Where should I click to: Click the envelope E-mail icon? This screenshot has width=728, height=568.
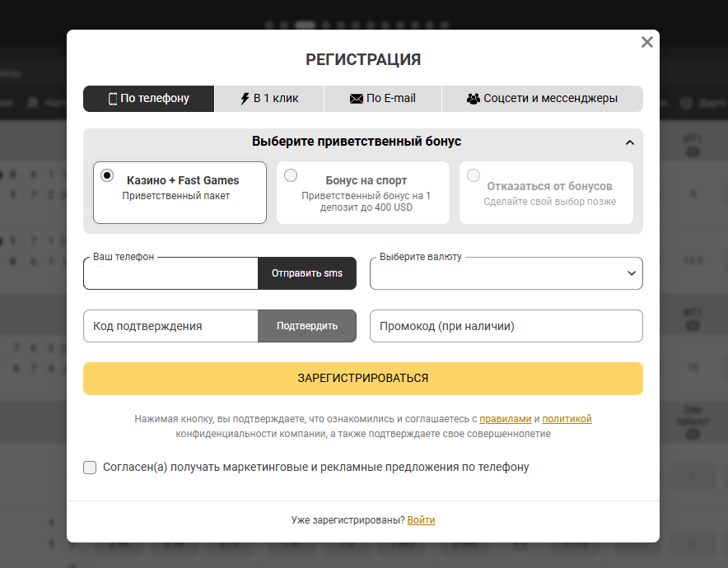point(357,99)
